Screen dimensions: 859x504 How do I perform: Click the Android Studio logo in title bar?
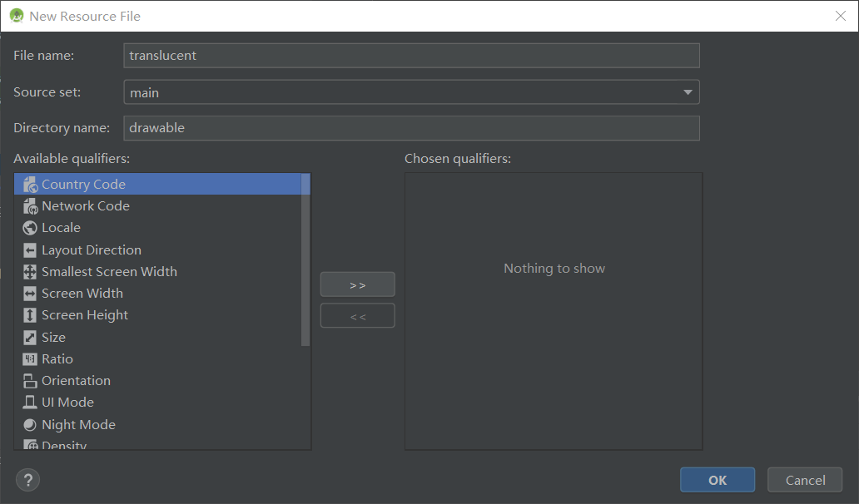click(x=17, y=16)
